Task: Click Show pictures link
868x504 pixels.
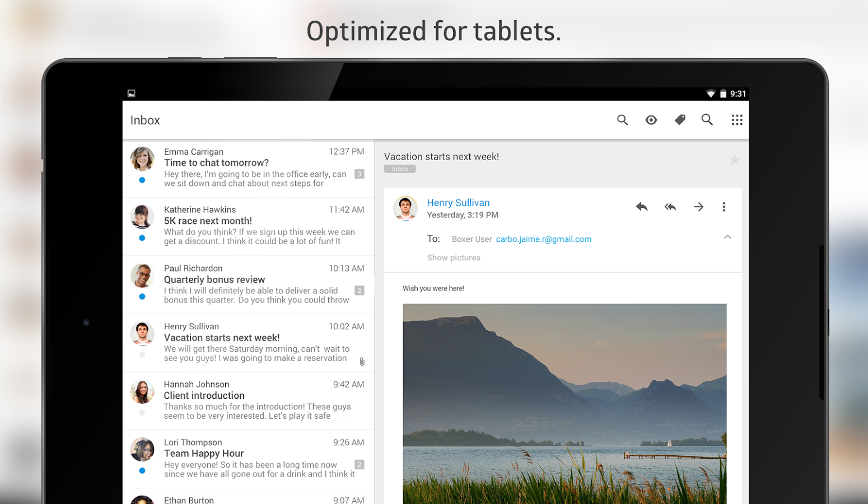Action: pyautogui.click(x=454, y=258)
